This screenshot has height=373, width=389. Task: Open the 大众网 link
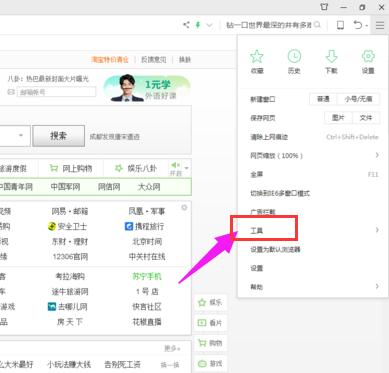(149, 187)
